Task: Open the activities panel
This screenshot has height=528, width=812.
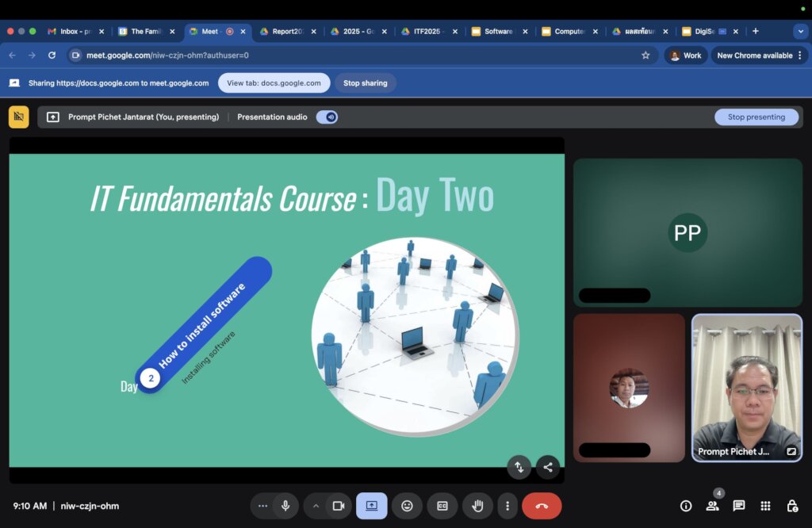Action: tap(765, 506)
